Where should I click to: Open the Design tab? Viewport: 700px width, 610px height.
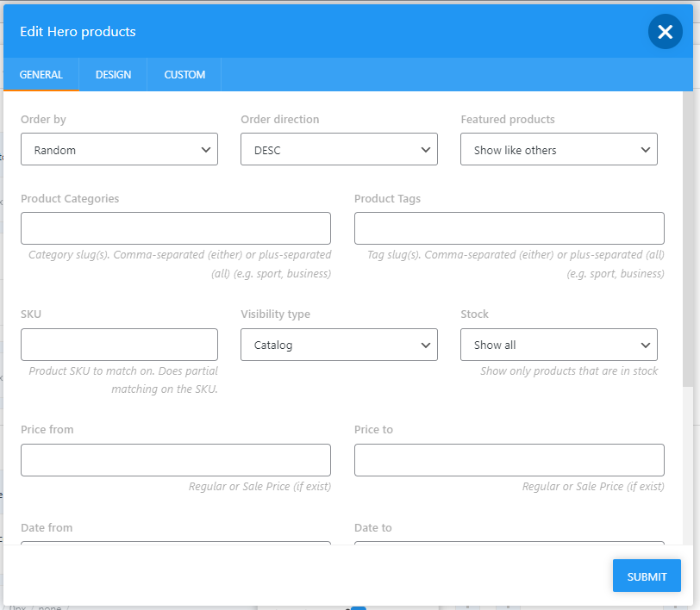[113, 75]
